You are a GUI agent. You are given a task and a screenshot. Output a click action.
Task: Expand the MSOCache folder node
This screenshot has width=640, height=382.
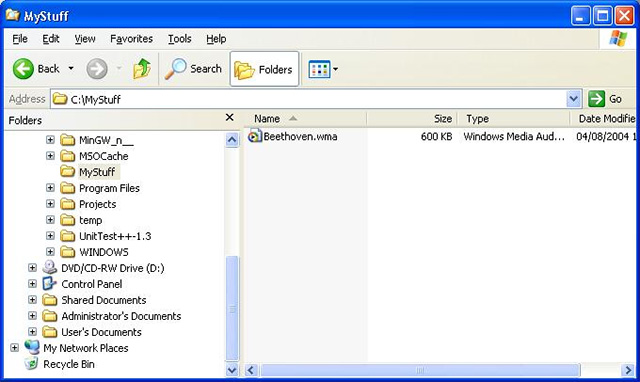50,156
